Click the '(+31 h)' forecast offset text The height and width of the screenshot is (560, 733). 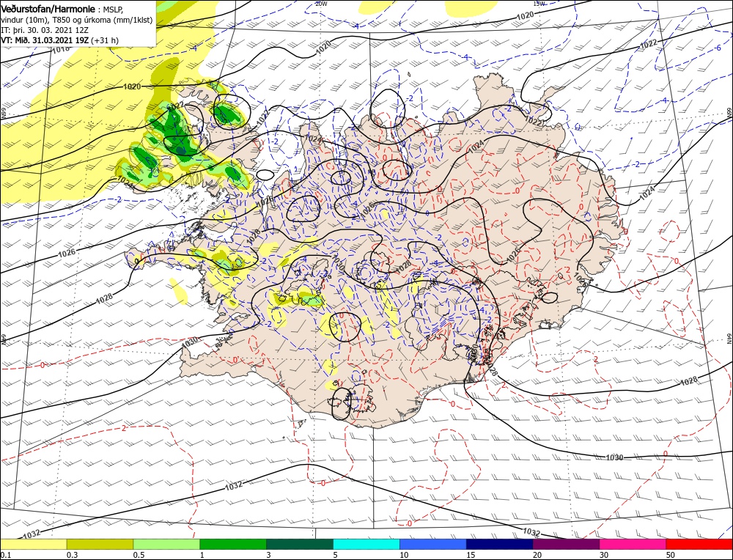[x=105, y=40]
